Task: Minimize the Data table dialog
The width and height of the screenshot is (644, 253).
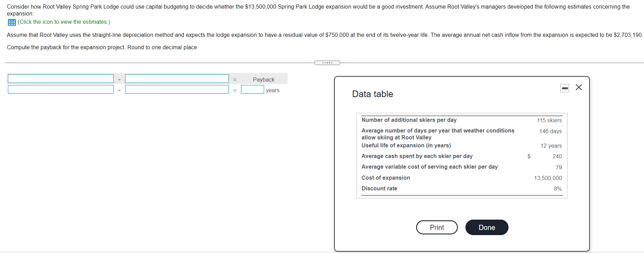Action: pos(565,88)
